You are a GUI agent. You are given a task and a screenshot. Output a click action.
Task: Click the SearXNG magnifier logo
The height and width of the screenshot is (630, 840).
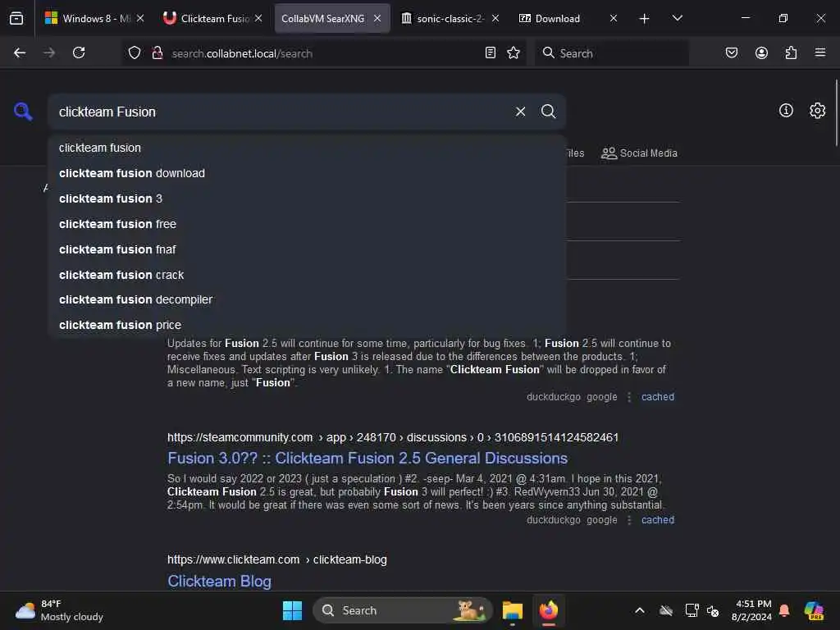[23, 112]
